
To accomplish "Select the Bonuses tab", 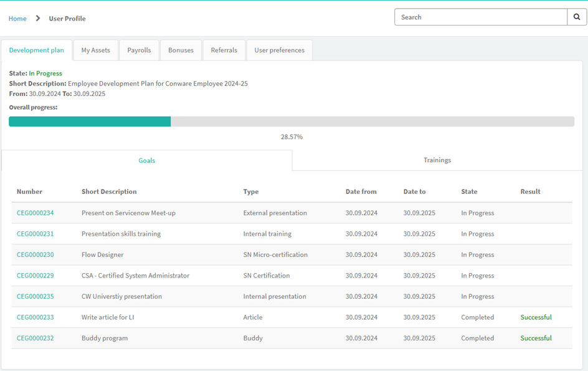I will pyautogui.click(x=181, y=51).
